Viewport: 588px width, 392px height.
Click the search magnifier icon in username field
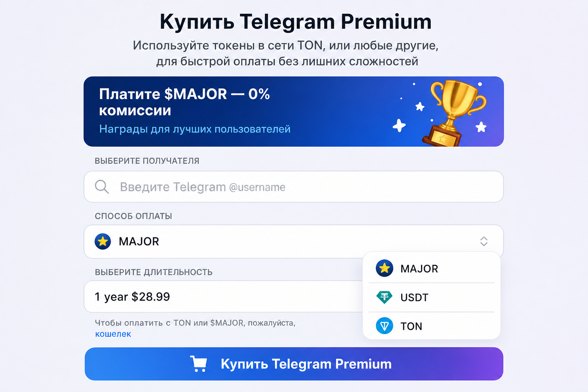click(x=102, y=187)
